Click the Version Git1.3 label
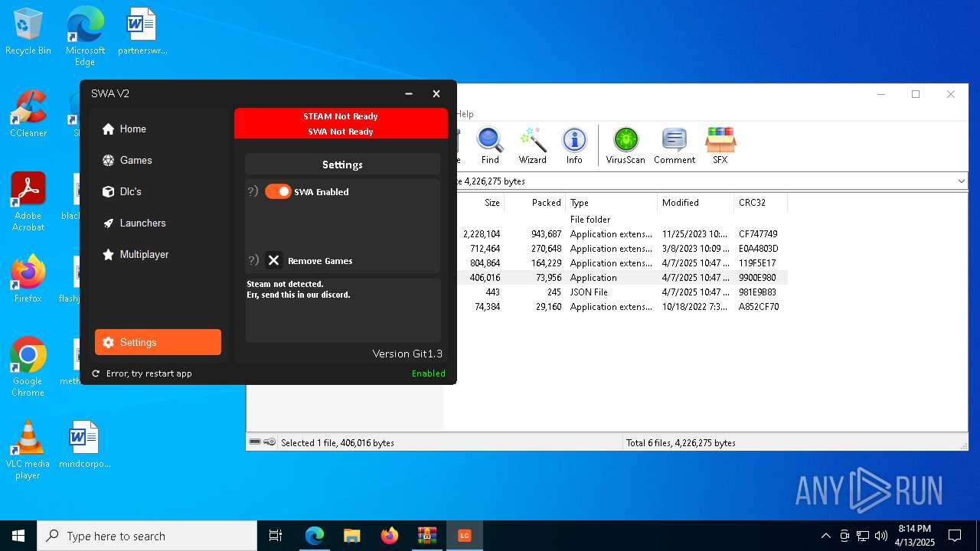The width and height of the screenshot is (980, 551). [x=407, y=354]
